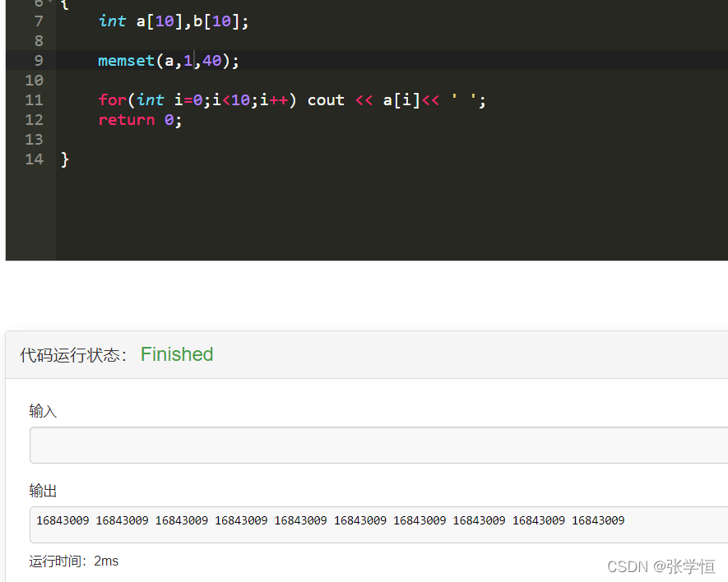Image resolution: width=728 pixels, height=582 pixels.
Task: Click line number 7 in gutter
Action: [38, 21]
